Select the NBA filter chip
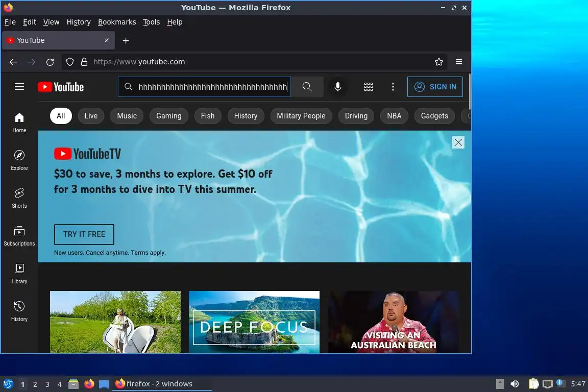This screenshot has width=588, height=392. [394, 116]
